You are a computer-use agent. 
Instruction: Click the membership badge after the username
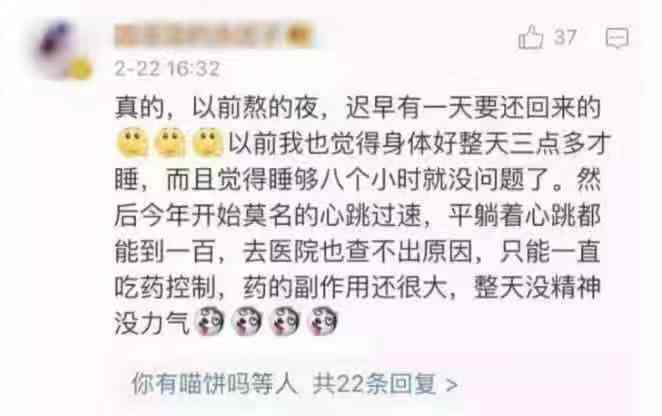300,36
